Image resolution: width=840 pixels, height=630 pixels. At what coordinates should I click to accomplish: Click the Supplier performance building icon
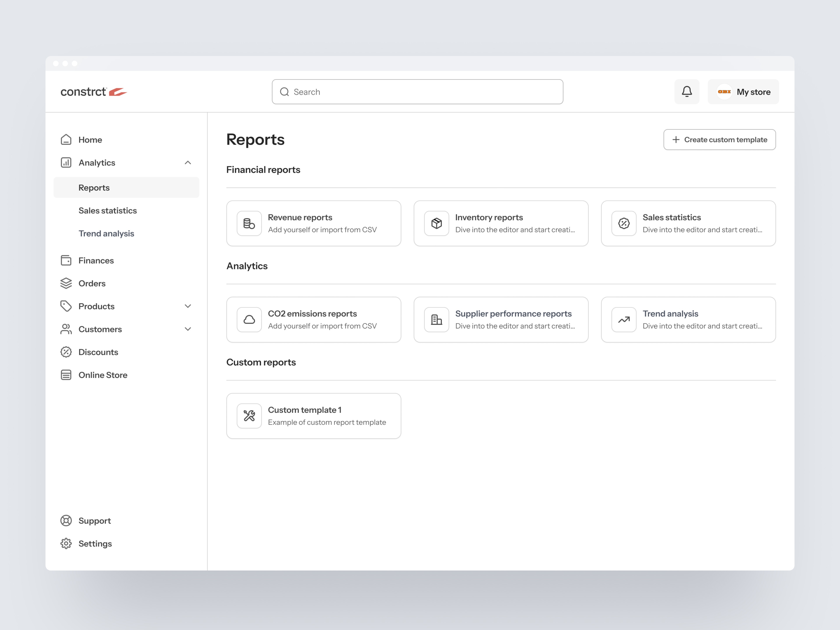(x=436, y=319)
